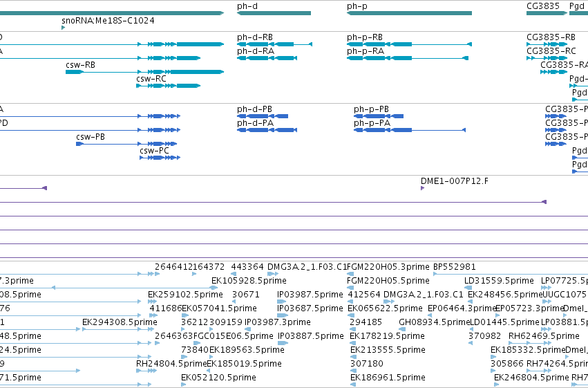
Task: Select the EK259102.5prime EST
Action: tap(151, 302)
